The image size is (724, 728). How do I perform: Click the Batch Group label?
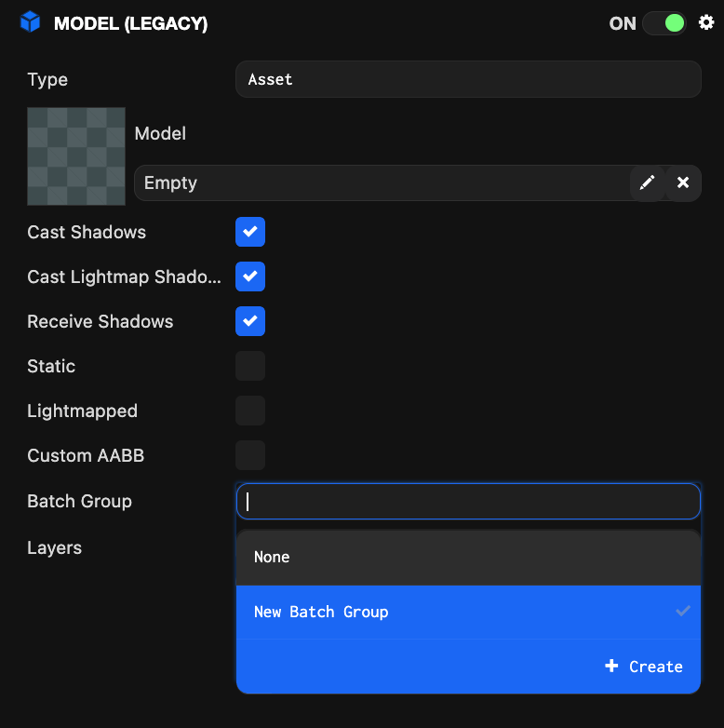79,502
